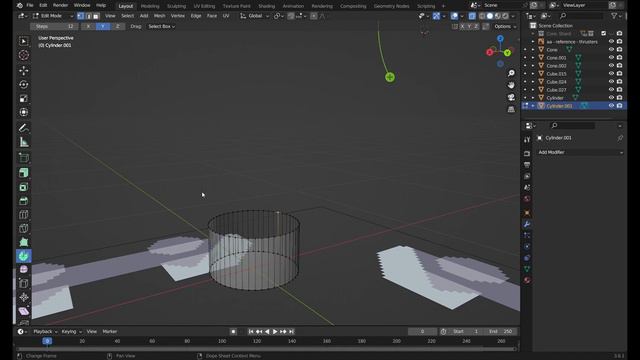Image resolution: width=640 pixels, height=360 pixels.
Task: Toggle X-ray display in header
Action: (x=472, y=16)
